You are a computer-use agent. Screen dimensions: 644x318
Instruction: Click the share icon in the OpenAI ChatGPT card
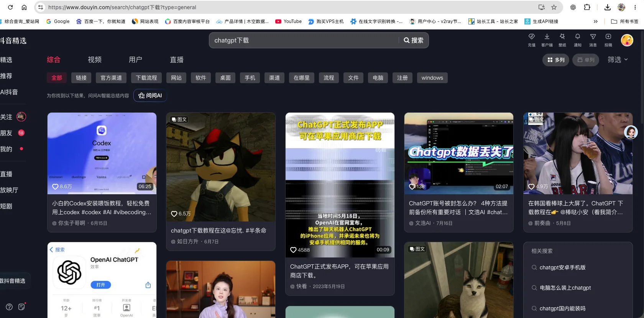[148, 285]
